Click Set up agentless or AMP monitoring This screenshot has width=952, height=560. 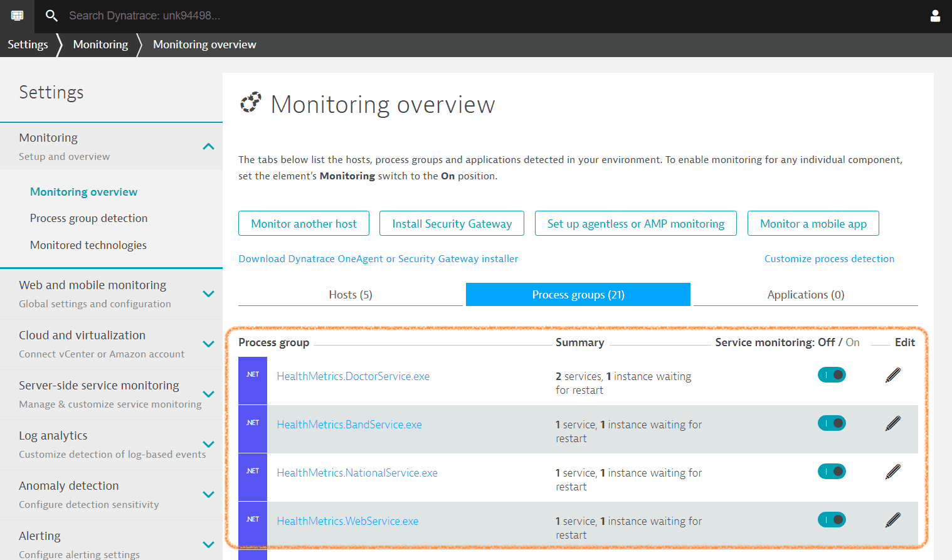pyautogui.click(x=636, y=223)
